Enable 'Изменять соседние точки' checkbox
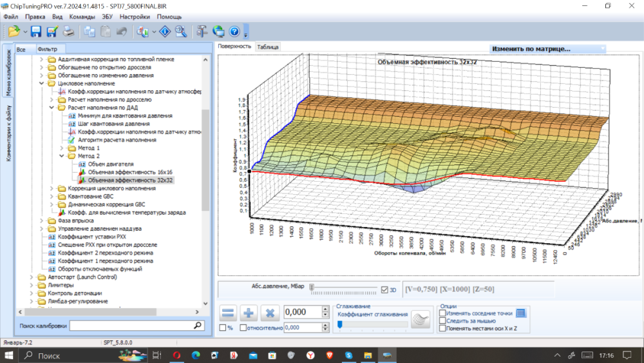The height and width of the screenshot is (363, 644). (442, 313)
